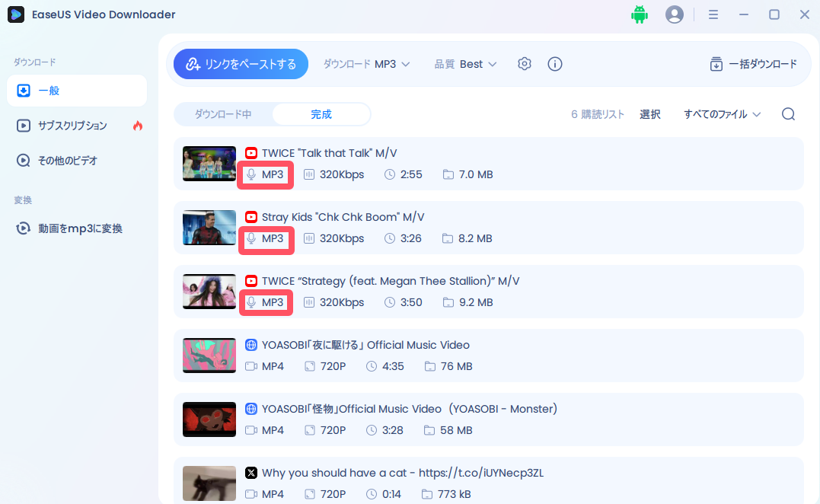Click the info icon next to settings
The height and width of the screenshot is (504, 820).
554,64
